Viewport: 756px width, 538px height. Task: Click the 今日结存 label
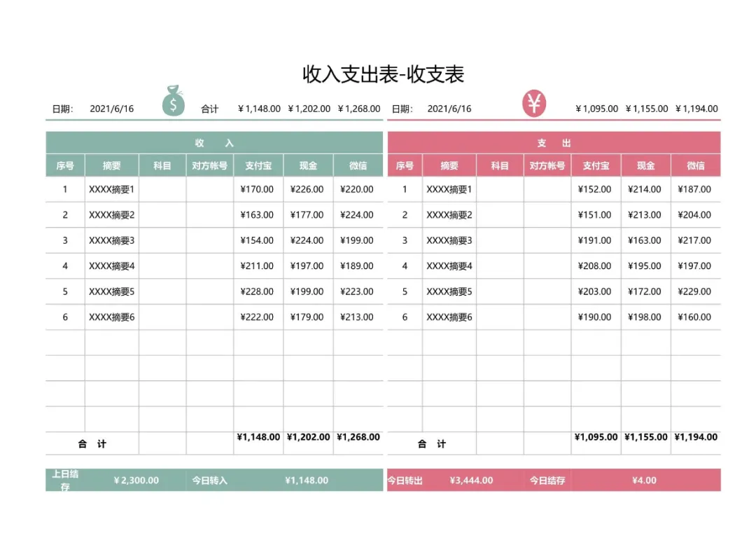[547, 481]
